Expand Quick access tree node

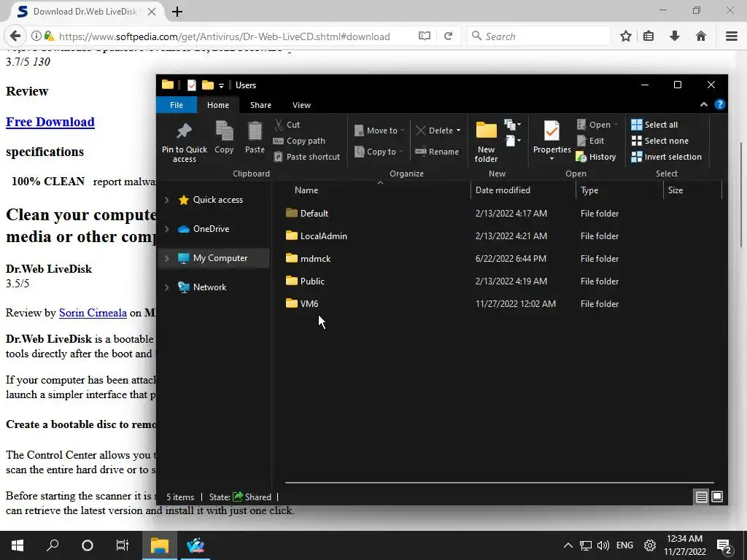coord(167,200)
